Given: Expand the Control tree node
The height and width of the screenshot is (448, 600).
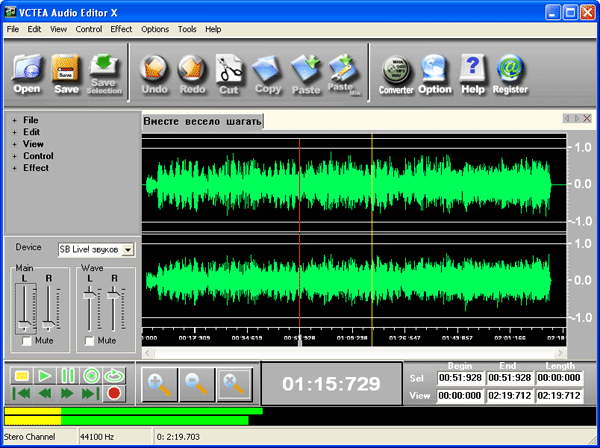Looking at the screenshot, I should pos(14,156).
